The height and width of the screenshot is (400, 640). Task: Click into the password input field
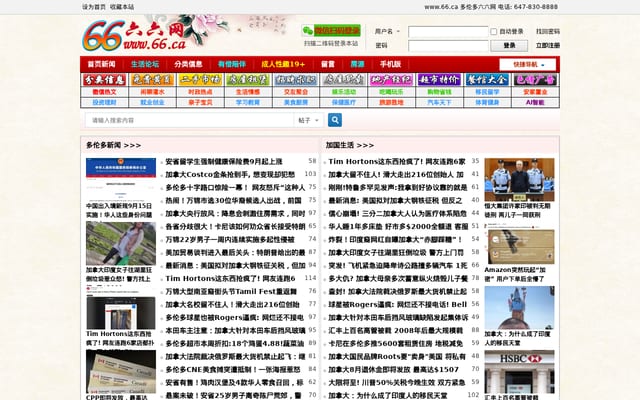coord(448,45)
